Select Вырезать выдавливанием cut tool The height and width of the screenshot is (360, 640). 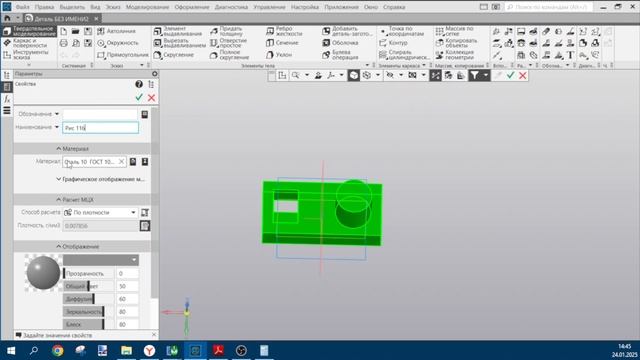(180, 43)
